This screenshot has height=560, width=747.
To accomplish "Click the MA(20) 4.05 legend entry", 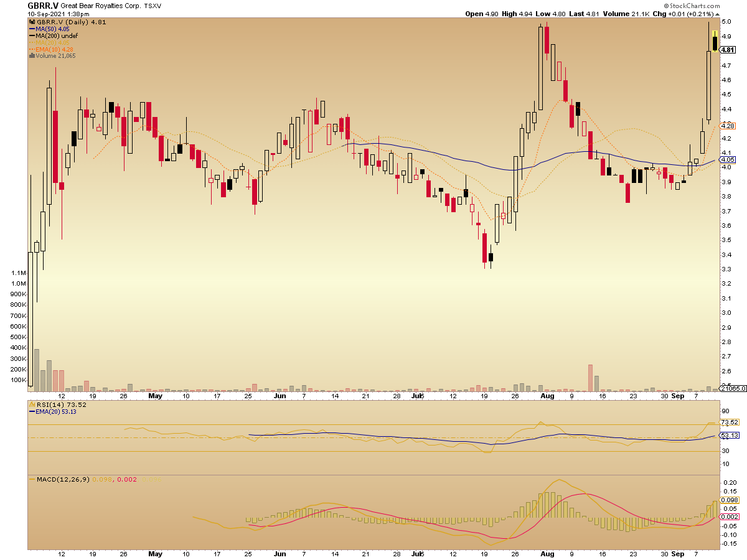I will pos(53,42).
